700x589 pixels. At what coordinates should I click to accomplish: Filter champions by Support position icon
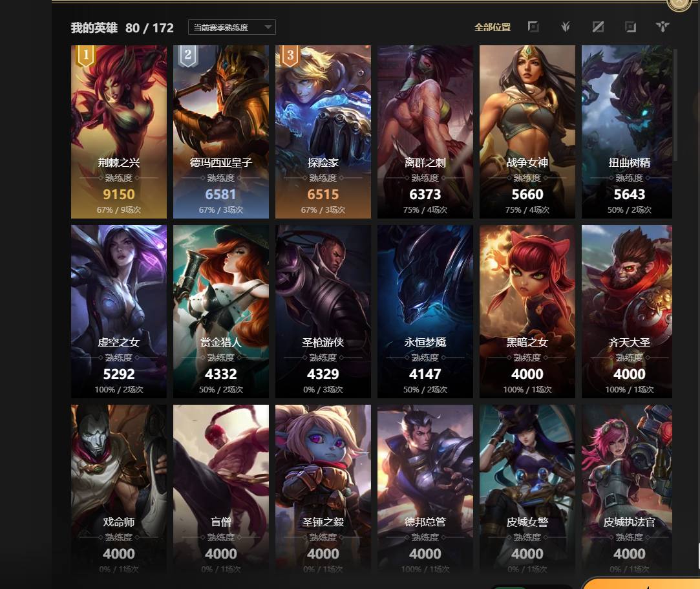pos(663,27)
